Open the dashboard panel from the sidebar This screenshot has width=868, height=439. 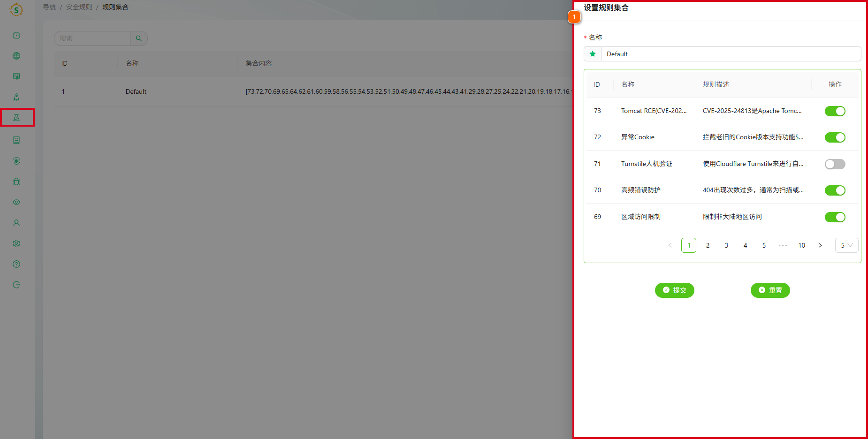(x=16, y=35)
